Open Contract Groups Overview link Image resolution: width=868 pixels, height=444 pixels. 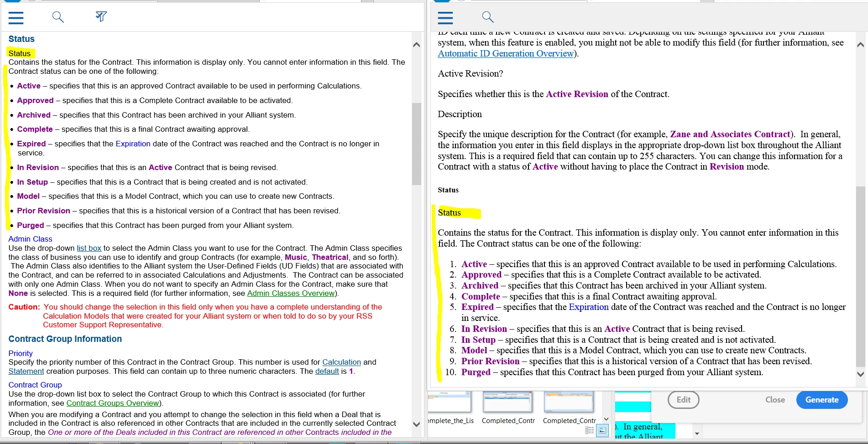[113, 403]
